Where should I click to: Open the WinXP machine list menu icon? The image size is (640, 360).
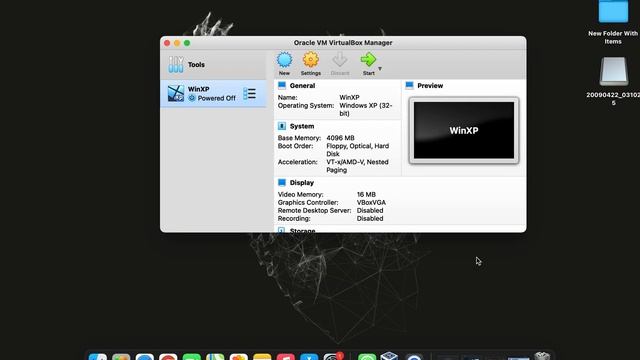[249, 93]
